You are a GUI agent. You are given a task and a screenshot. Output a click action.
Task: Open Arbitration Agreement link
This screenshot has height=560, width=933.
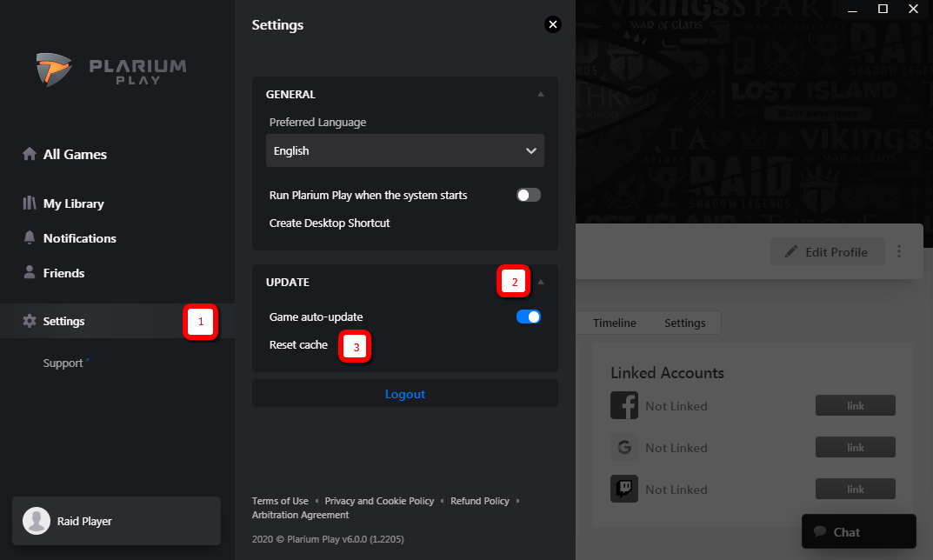tap(300, 515)
